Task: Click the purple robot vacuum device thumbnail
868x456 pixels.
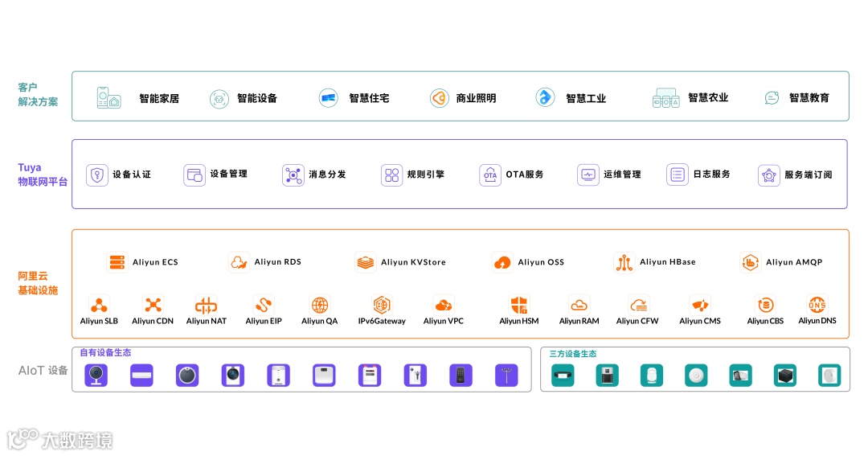Action: click(187, 375)
